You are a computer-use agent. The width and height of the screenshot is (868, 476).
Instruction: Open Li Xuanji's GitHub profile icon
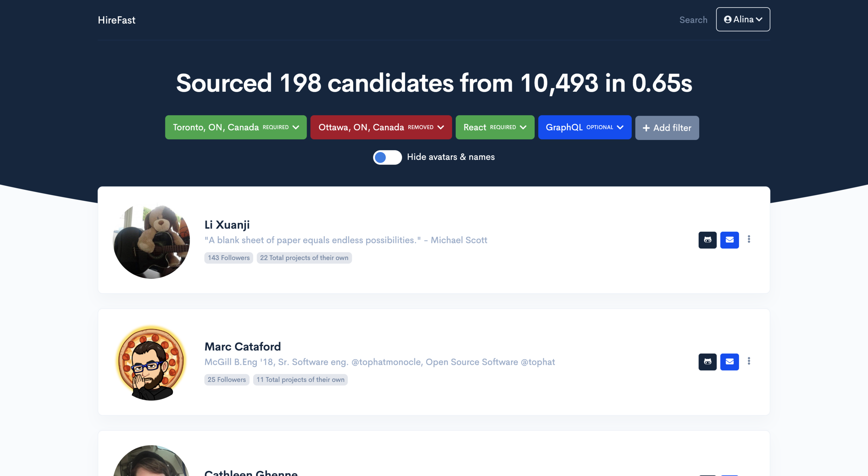(707, 240)
